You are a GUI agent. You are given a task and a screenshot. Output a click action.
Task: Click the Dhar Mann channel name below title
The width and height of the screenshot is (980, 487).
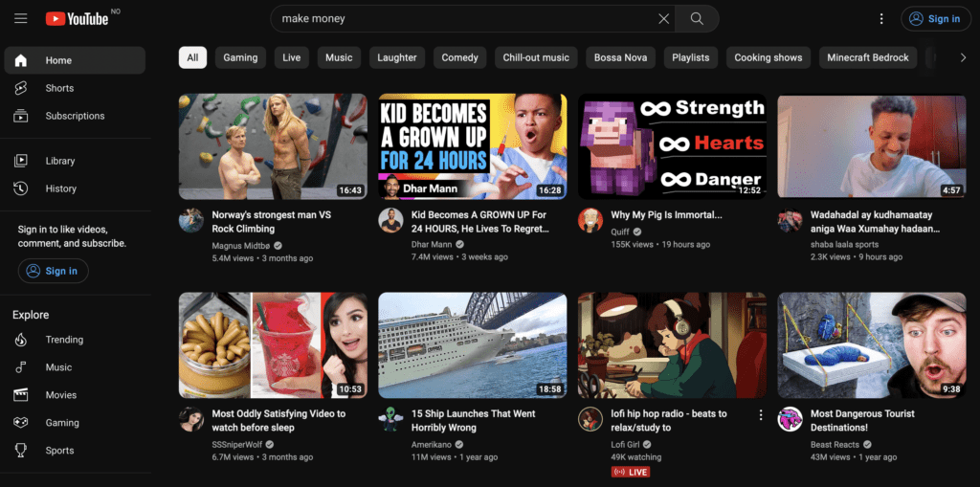[432, 244]
